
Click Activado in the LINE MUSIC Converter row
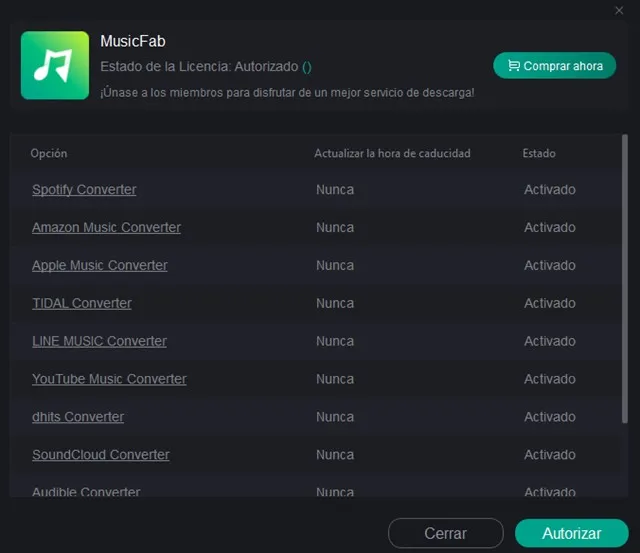[549, 341]
